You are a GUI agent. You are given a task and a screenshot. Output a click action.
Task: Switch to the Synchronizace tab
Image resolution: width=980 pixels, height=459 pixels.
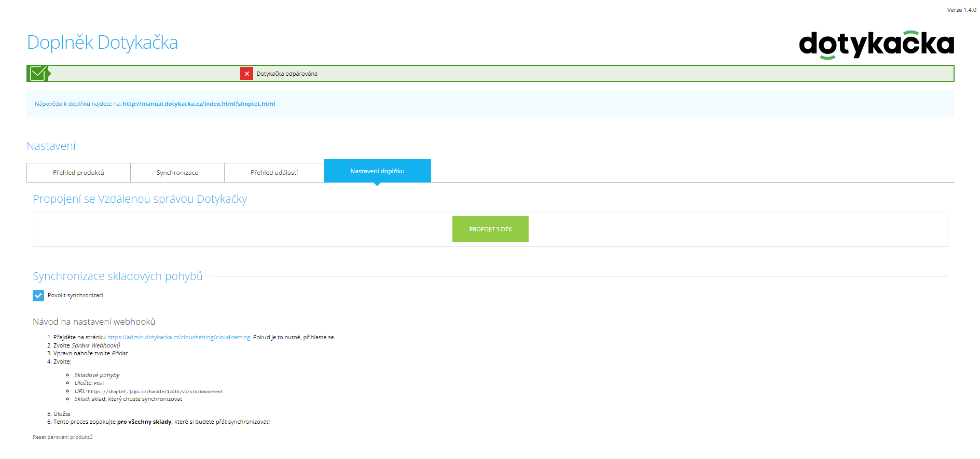coord(177,173)
